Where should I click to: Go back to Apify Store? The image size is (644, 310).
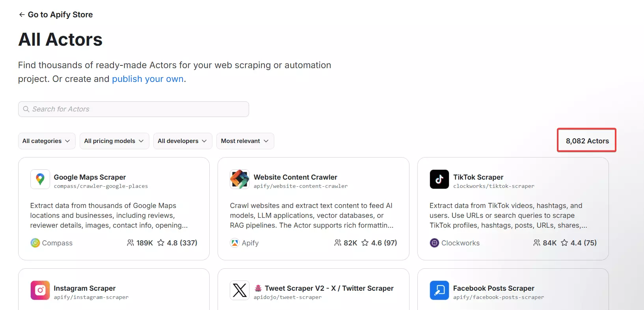click(x=56, y=15)
